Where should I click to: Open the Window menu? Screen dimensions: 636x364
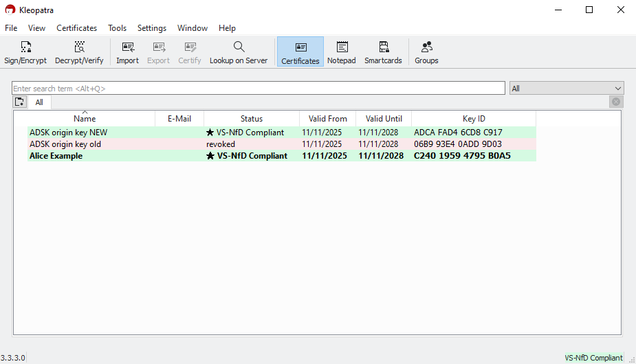193,28
